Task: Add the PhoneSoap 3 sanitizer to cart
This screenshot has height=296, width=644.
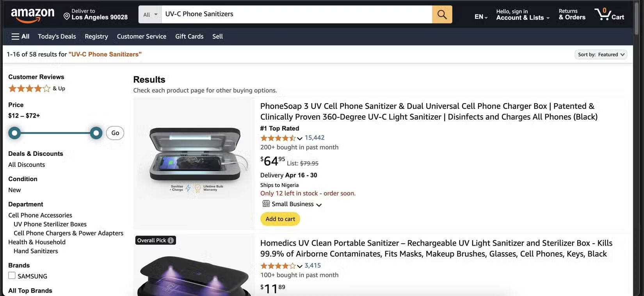Action: tap(280, 219)
